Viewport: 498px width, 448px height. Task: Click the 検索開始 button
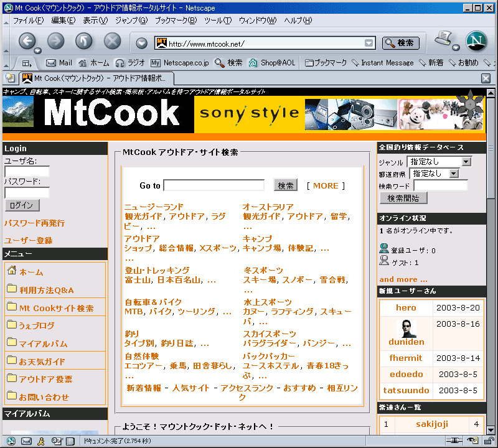click(x=403, y=198)
